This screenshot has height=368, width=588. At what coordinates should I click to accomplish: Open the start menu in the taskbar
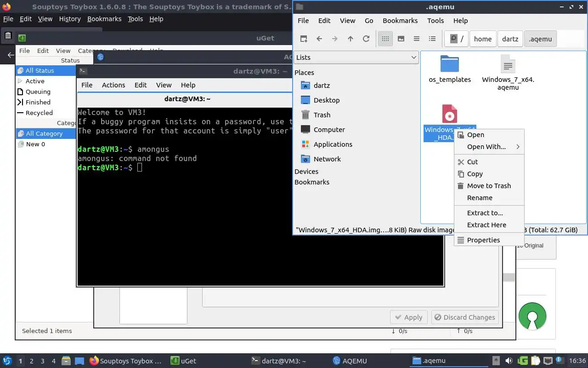click(x=7, y=361)
